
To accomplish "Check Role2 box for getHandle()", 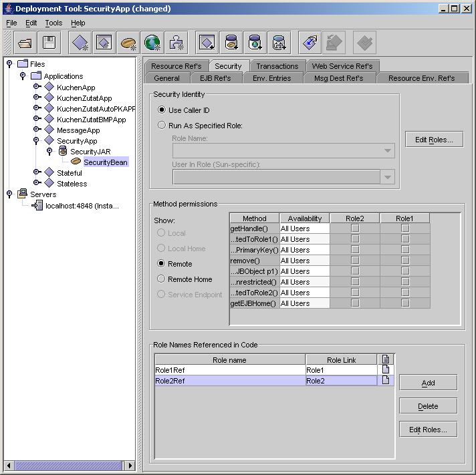I will click(x=355, y=228).
